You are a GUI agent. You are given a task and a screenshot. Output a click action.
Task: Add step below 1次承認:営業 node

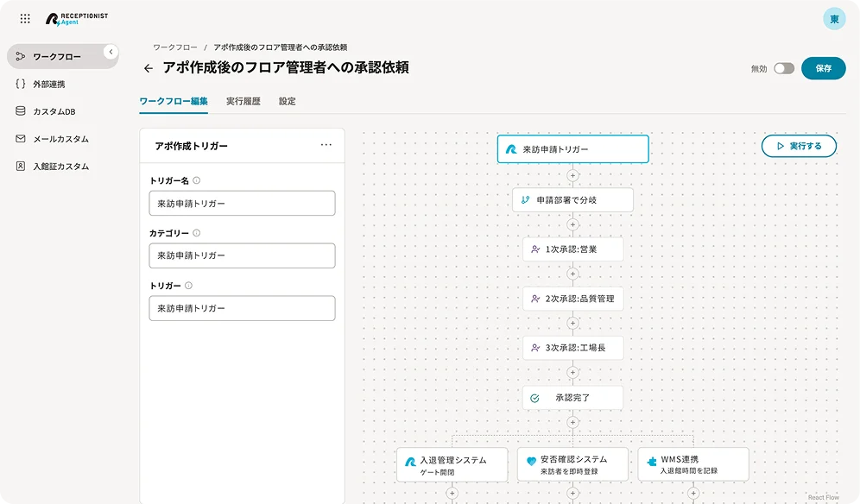(572, 274)
